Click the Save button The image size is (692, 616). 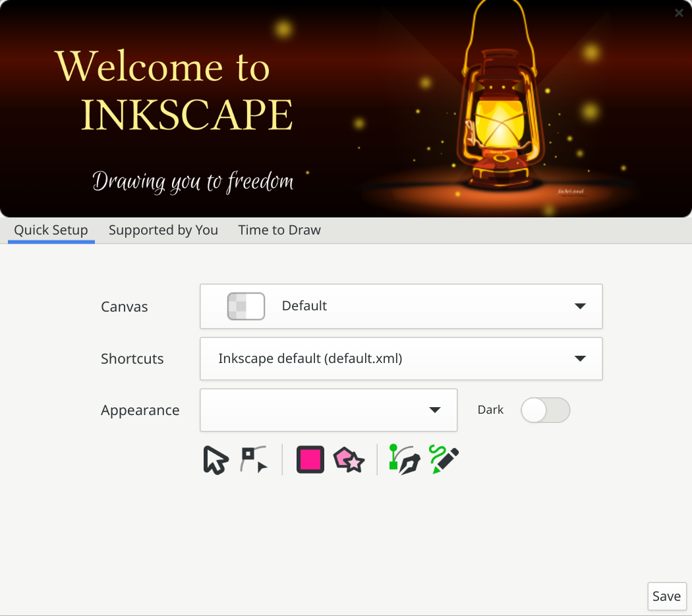667,596
